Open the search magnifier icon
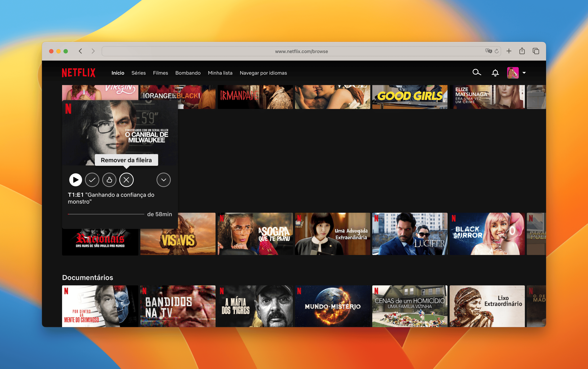588x369 pixels. point(477,72)
